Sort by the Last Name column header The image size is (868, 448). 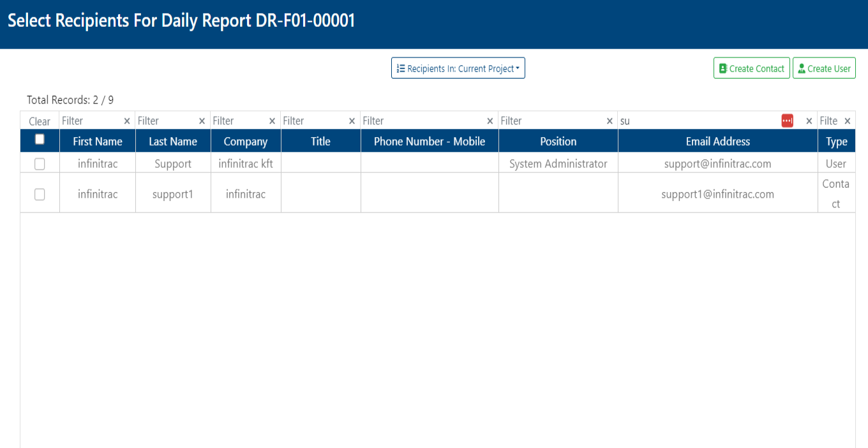pos(173,141)
